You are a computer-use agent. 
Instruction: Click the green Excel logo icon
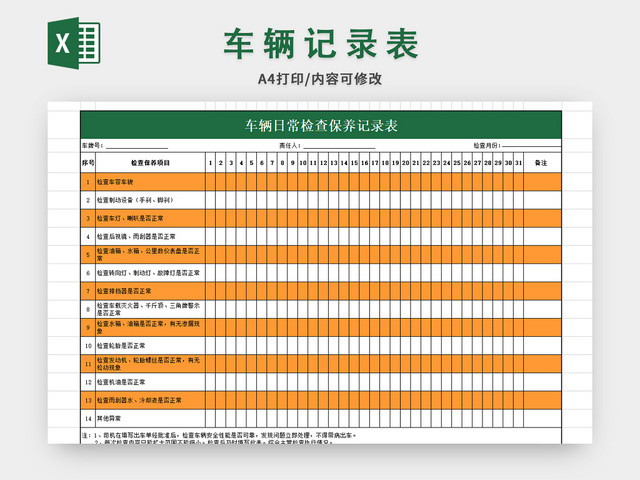tap(74, 43)
